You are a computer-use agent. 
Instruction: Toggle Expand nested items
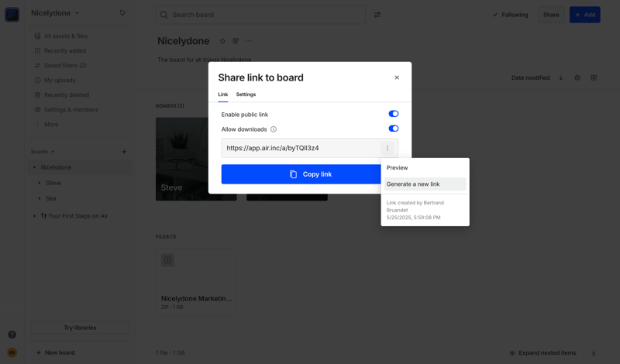click(543, 353)
